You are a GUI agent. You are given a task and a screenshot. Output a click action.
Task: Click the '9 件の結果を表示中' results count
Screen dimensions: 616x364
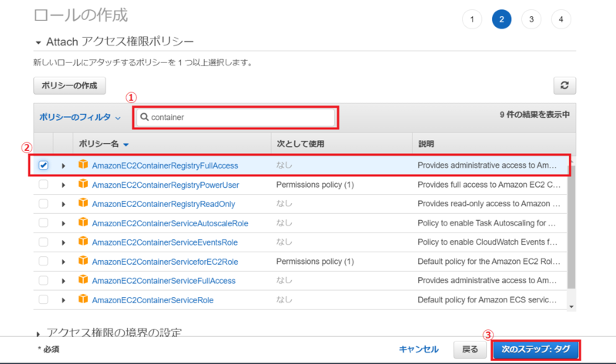(534, 115)
